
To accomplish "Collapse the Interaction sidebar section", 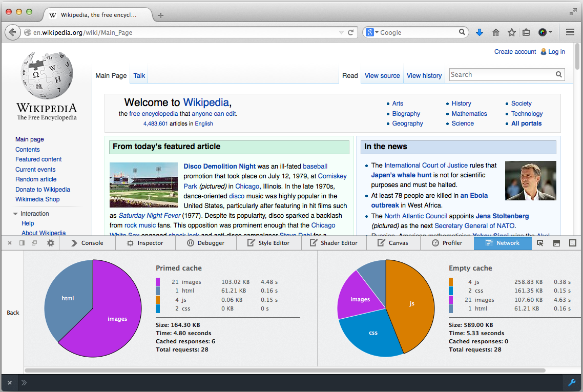I will pyautogui.click(x=15, y=214).
